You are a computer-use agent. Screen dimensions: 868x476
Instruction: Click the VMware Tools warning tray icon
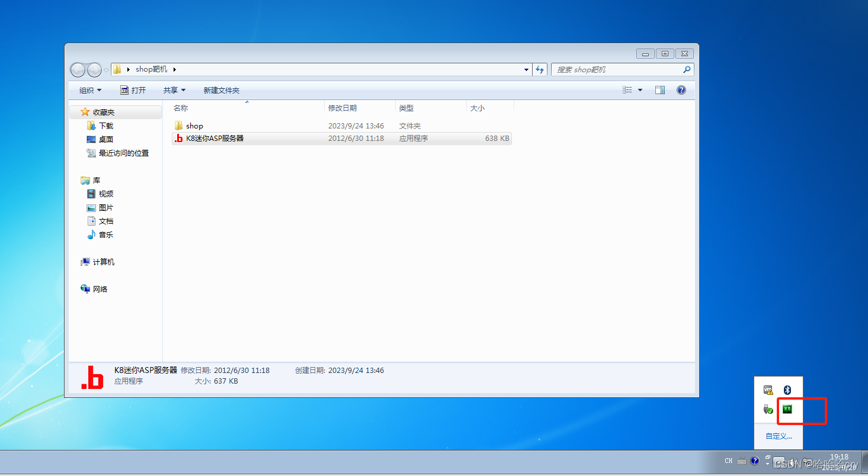click(x=768, y=390)
